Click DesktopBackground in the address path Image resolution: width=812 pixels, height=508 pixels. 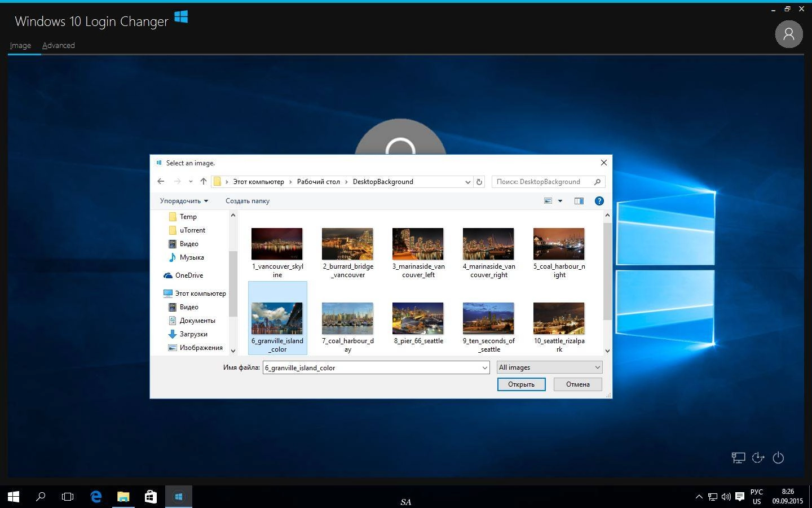[x=383, y=182]
